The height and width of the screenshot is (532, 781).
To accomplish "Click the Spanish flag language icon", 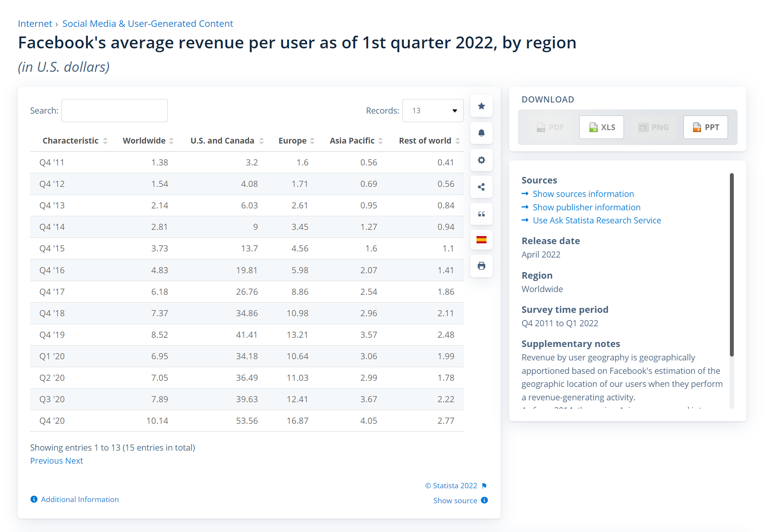I will point(481,240).
